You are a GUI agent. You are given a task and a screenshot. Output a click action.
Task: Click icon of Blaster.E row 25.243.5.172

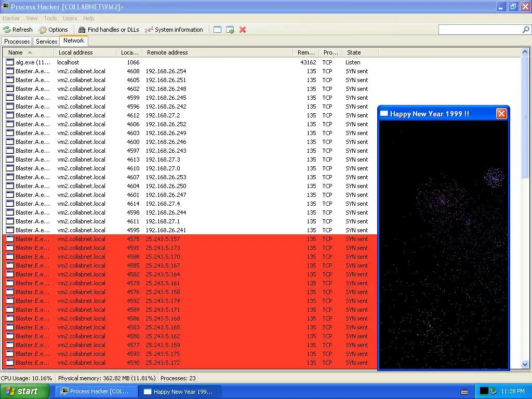[x=10, y=363]
